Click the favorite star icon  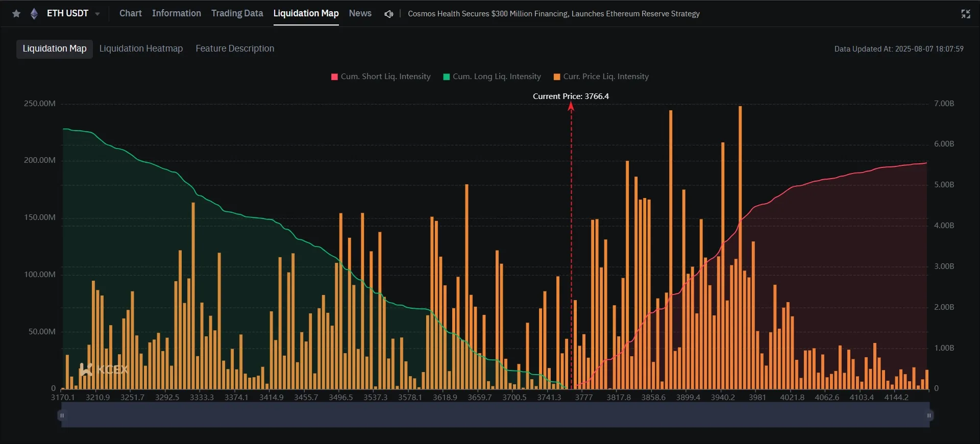16,14
